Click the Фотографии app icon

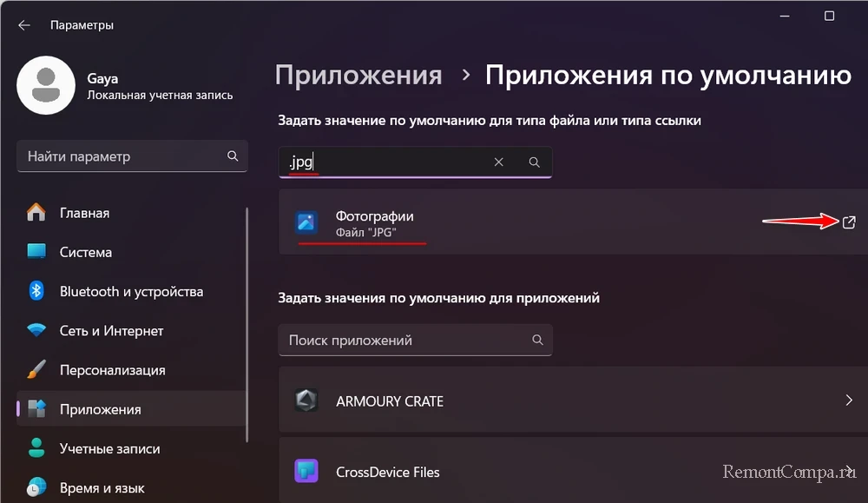[x=306, y=222]
